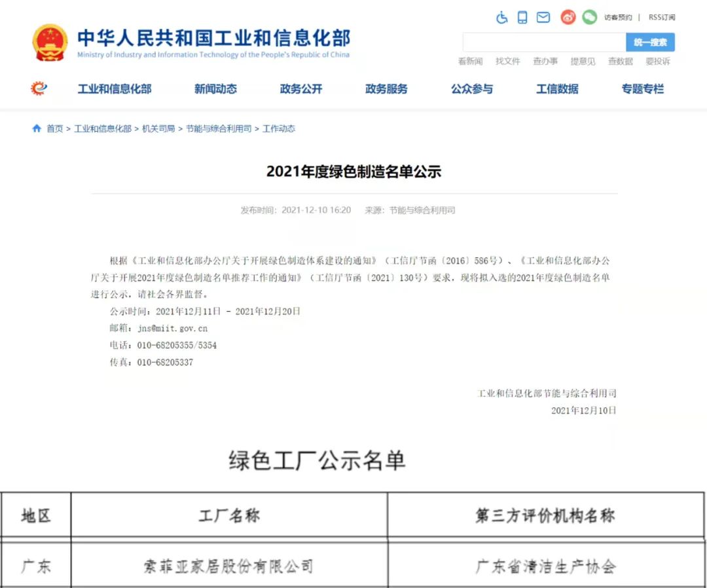Open the 工信数据 menu

[557, 89]
